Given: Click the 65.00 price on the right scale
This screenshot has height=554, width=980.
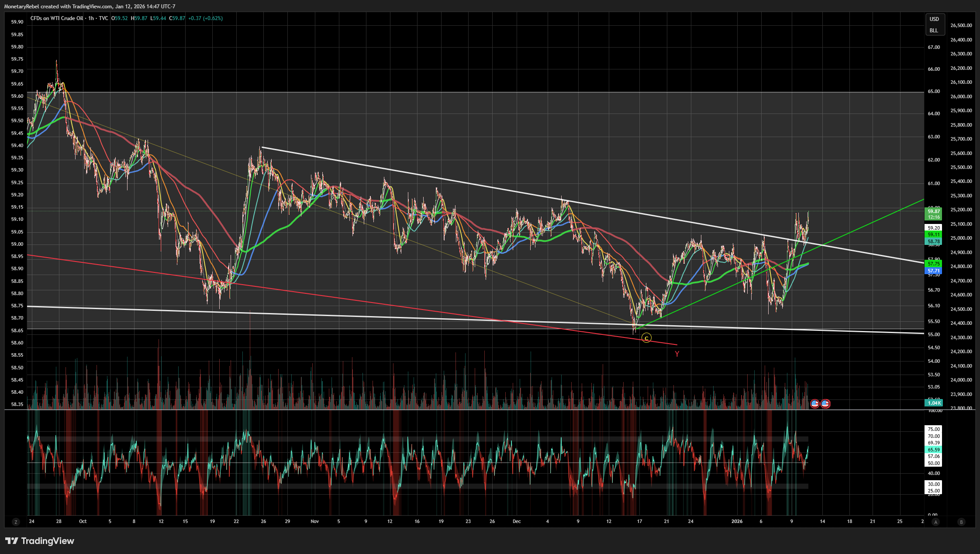Looking at the screenshot, I should tap(934, 92).
